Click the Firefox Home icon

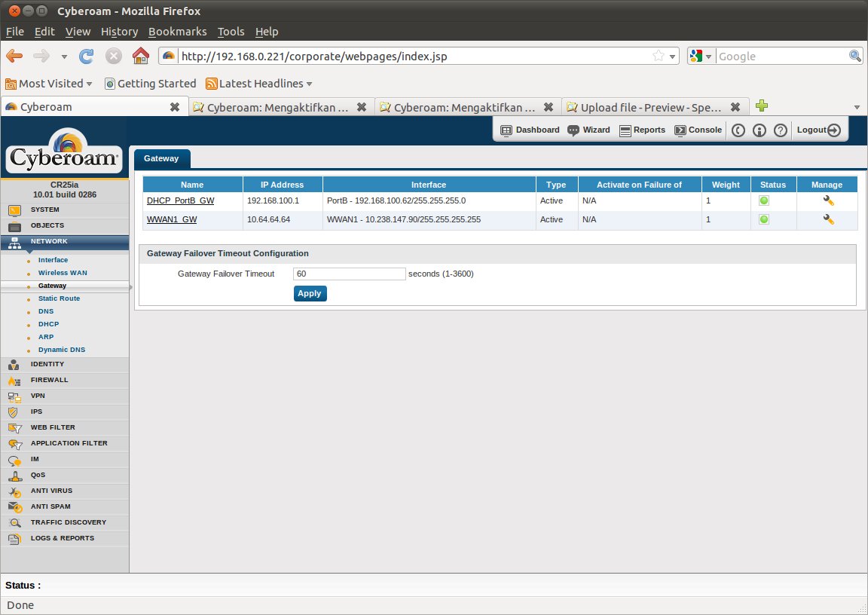(x=140, y=56)
